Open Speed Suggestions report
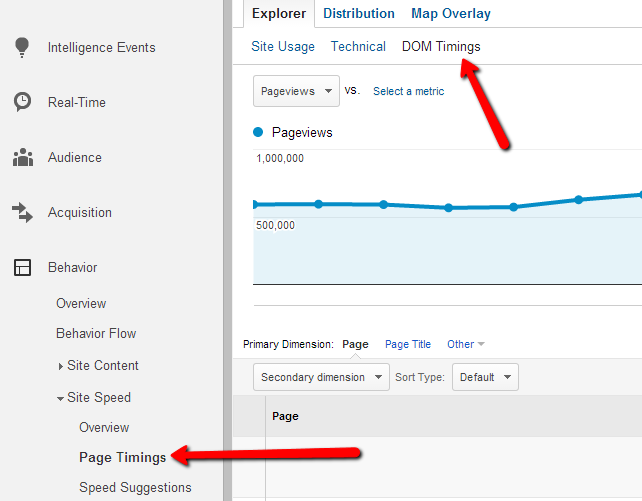 (135, 487)
